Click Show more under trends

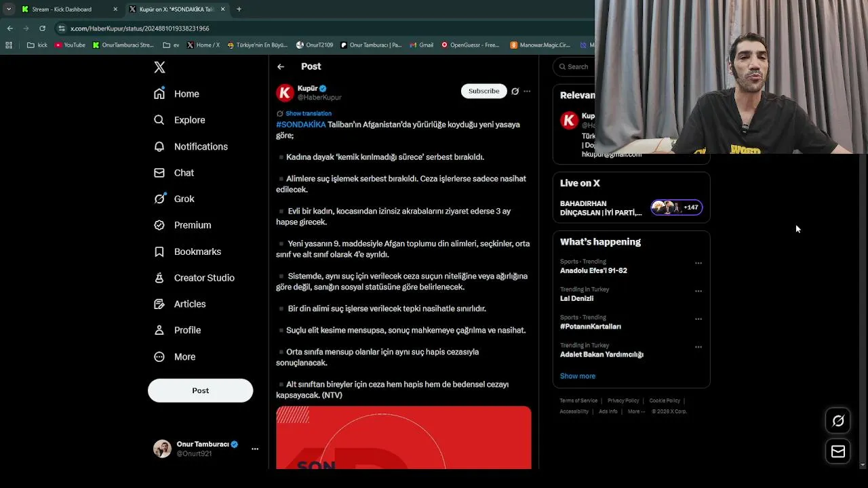[578, 376]
